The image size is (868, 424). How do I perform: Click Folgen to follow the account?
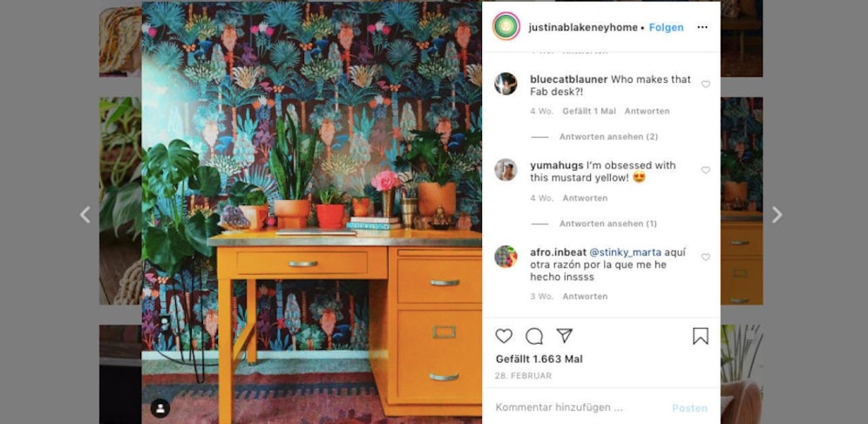pyautogui.click(x=666, y=27)
